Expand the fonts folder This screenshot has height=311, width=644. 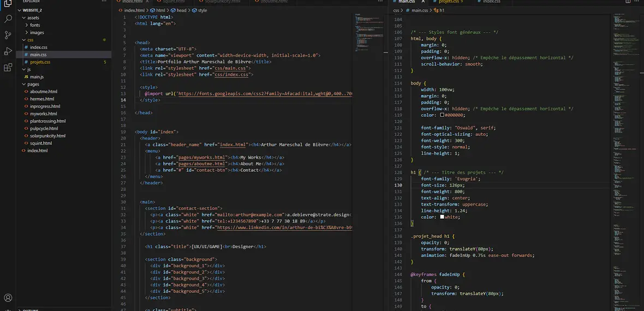[x=34, y=25]
